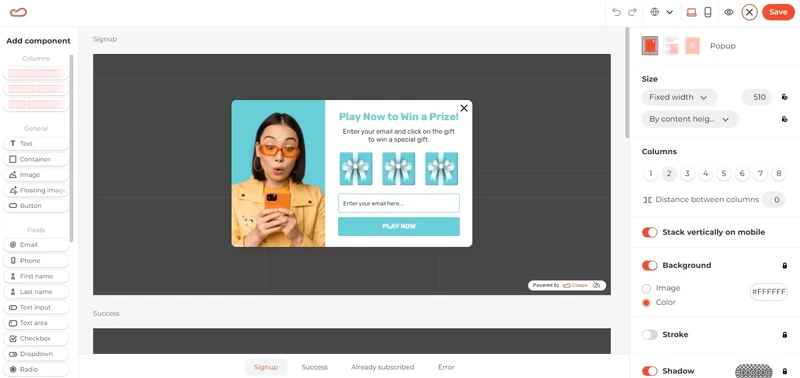This screenshot has height=378, width=800.
Task: Toggle the lock next to height
Action: (x=785, y=119)
